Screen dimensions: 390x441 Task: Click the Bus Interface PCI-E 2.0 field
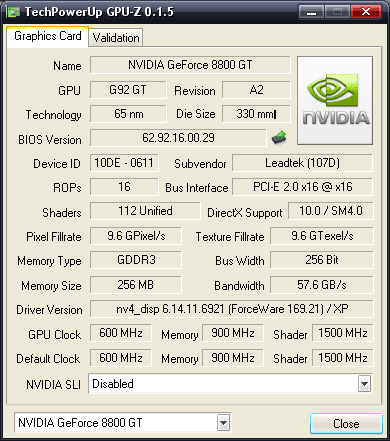click(x=302, y=187)
